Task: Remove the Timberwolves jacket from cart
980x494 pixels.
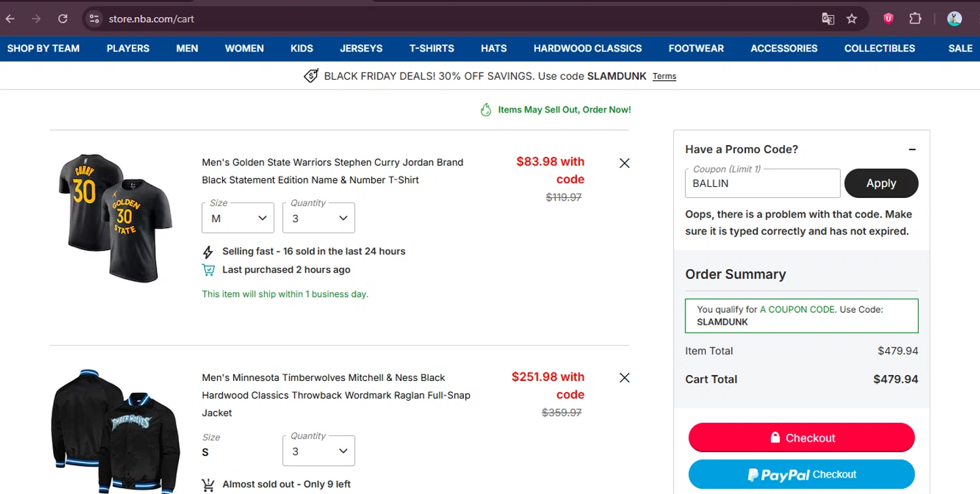Action: pyautogui.click(x=625, y=378)
